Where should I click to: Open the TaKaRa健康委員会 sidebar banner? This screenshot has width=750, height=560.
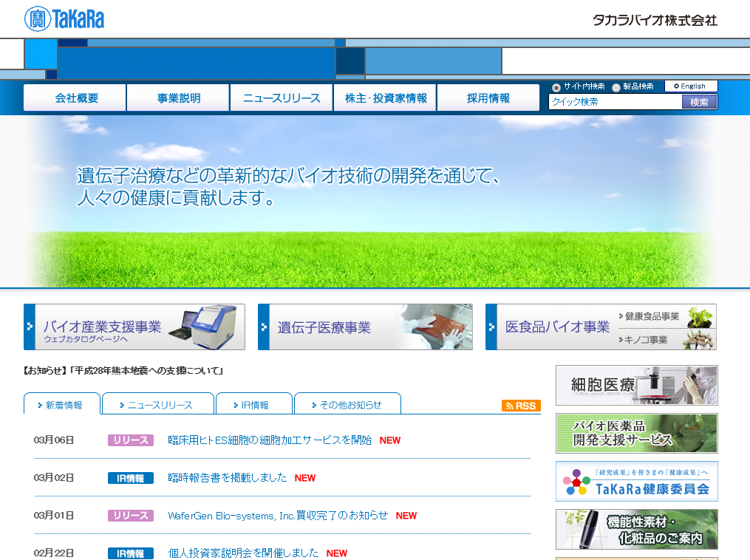637,481
